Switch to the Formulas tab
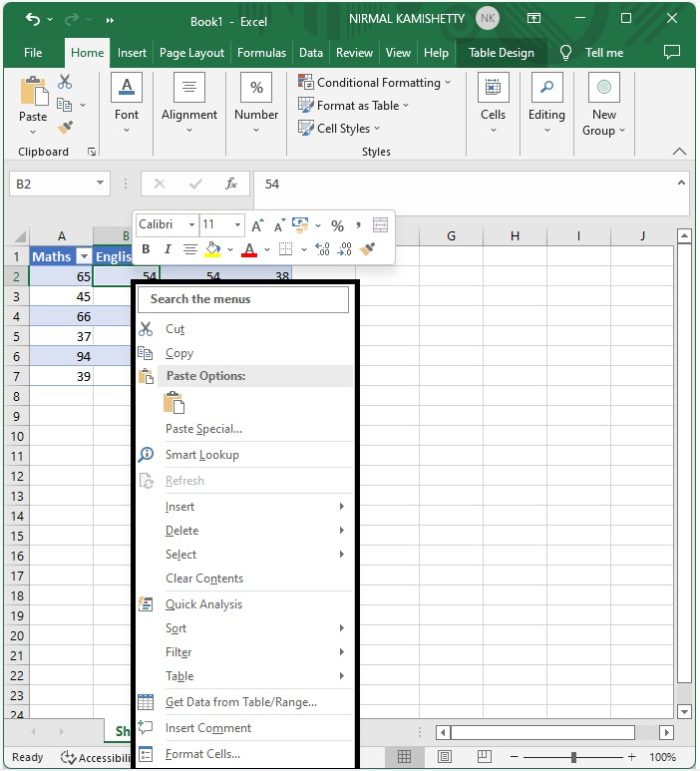This screenshot has width=700, height=771. (x=262, y=53)
